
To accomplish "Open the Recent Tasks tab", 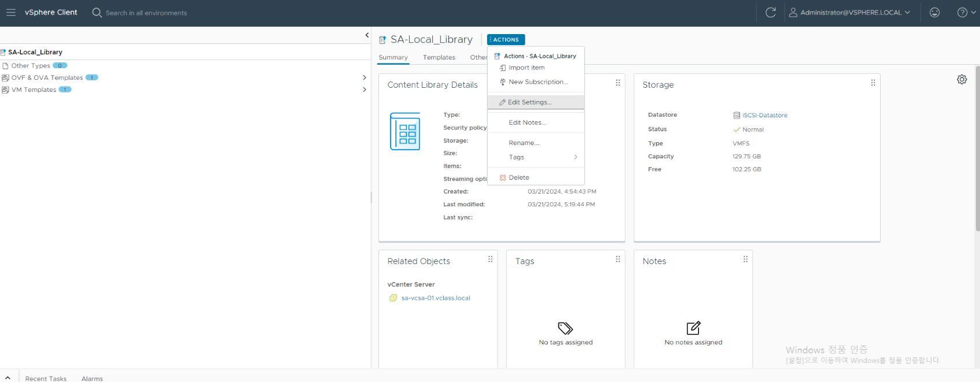I will coord(46,379).
